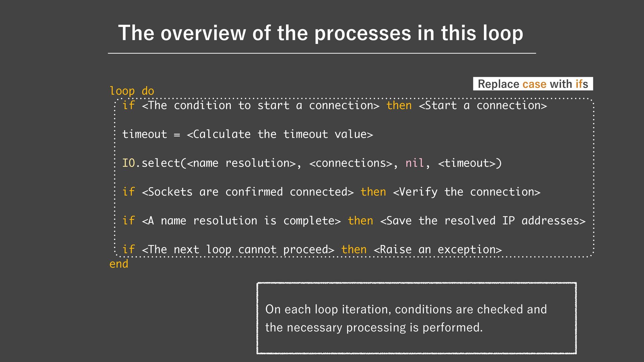
Task: Click '<Verify the connection>' placeholder
Action: click(467, 192)
